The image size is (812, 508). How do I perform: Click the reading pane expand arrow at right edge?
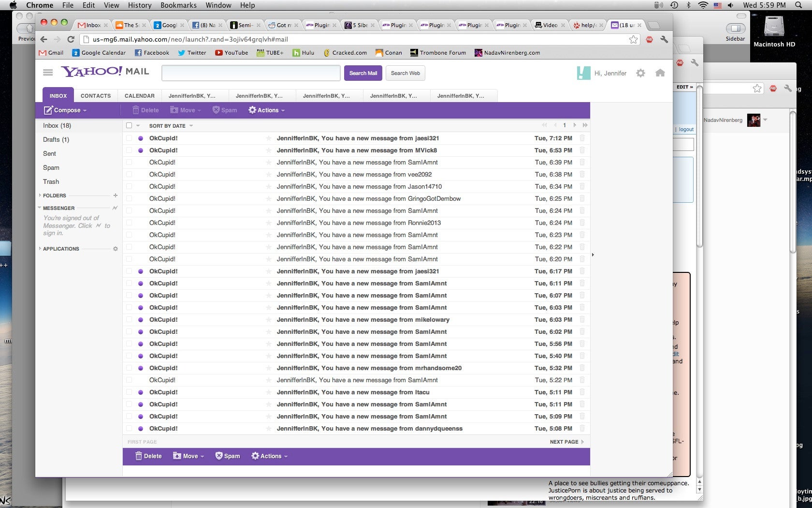593,254
